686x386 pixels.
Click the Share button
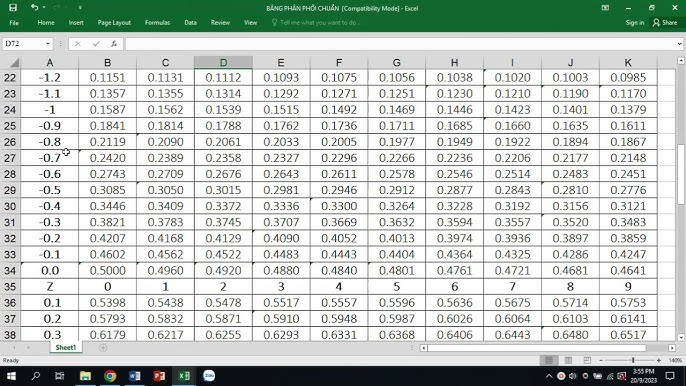665,23
